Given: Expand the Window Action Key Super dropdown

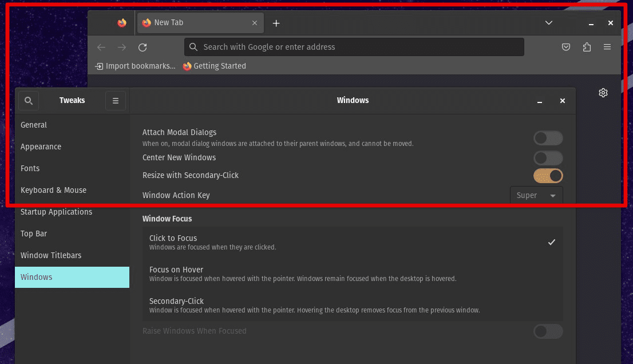Looking at the screenshot, I should (x=536, y=196).
